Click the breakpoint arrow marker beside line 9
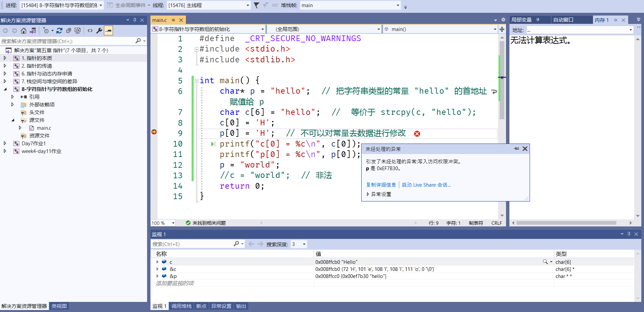 click(154, 132)
